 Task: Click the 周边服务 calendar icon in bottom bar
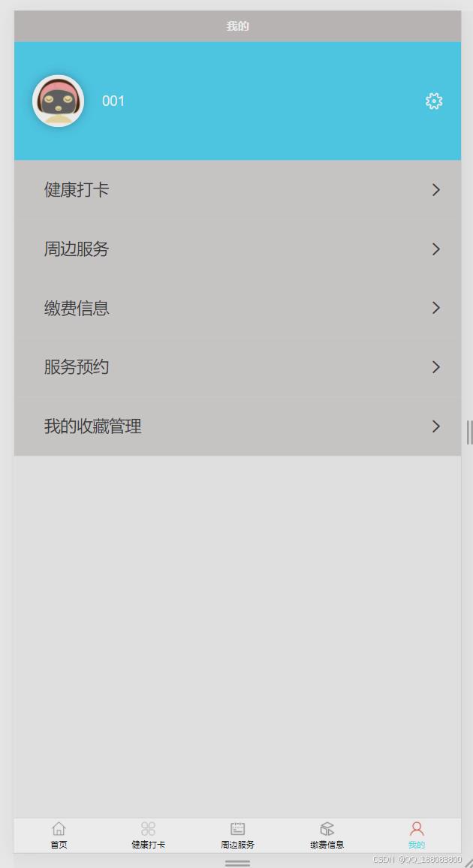click(x=238, y=828)
